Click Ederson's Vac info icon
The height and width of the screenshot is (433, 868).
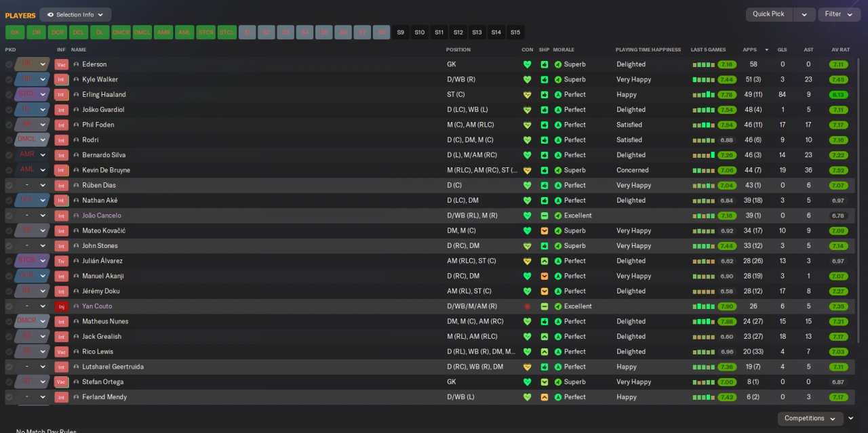point(62,64)
